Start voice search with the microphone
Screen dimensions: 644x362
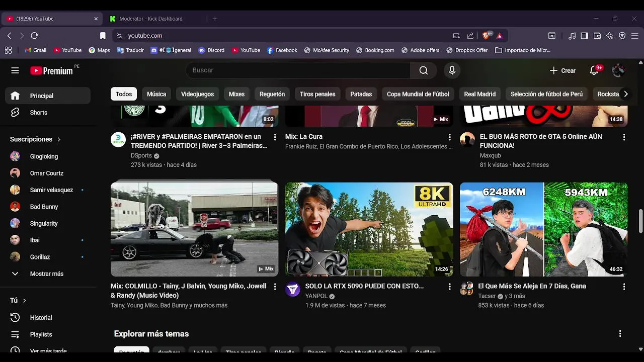coord(452,70)
